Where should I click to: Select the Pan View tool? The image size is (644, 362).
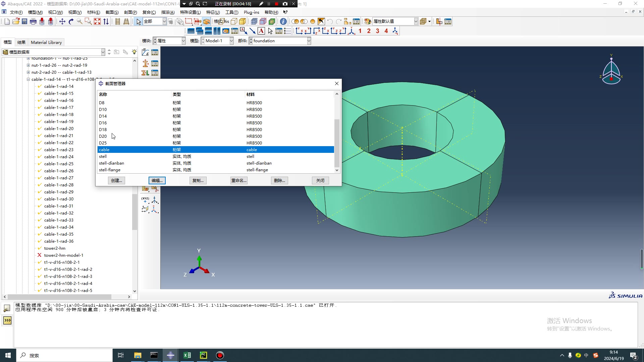tap(62, 21)
